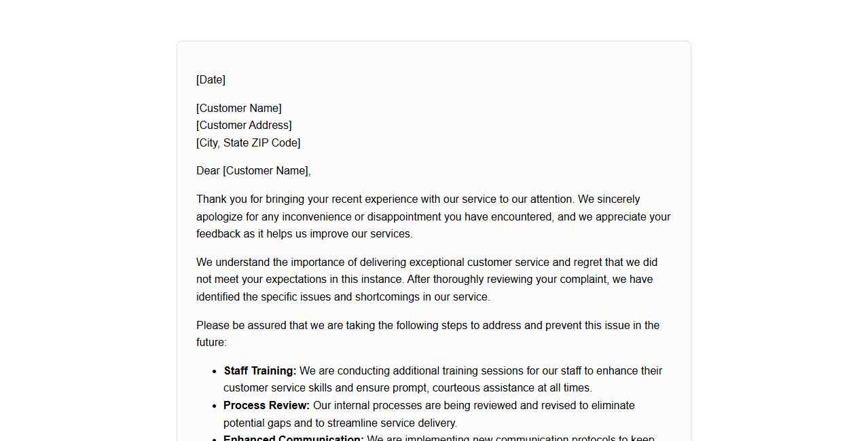Click the phrase "Thank you for bringing"
Viewport: 868px width, 441px height.
pos(250,199)
